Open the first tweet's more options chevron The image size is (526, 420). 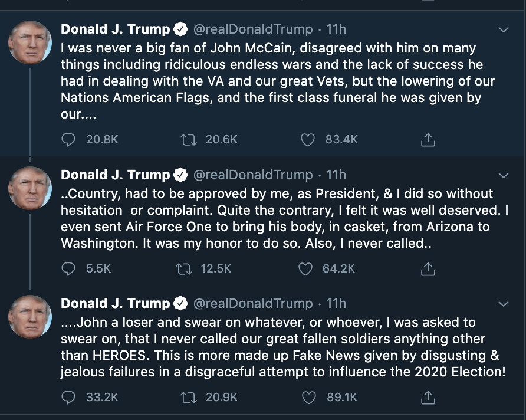tap(503, 29)
